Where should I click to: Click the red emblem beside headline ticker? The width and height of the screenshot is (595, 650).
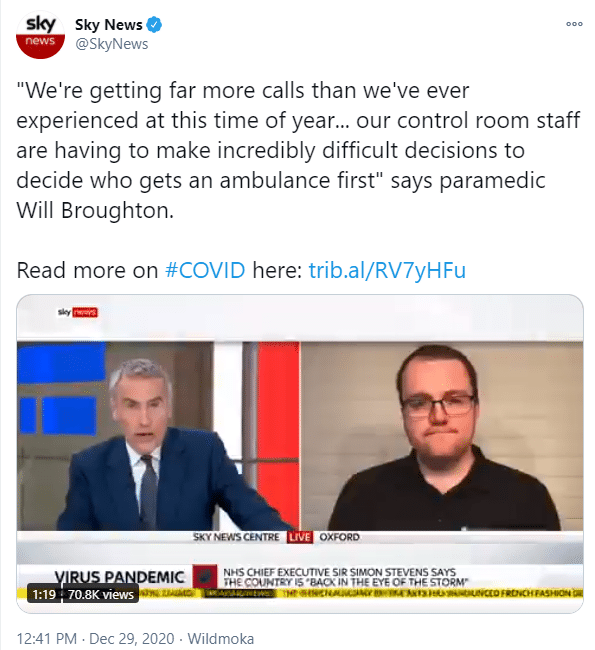(205, 576)
